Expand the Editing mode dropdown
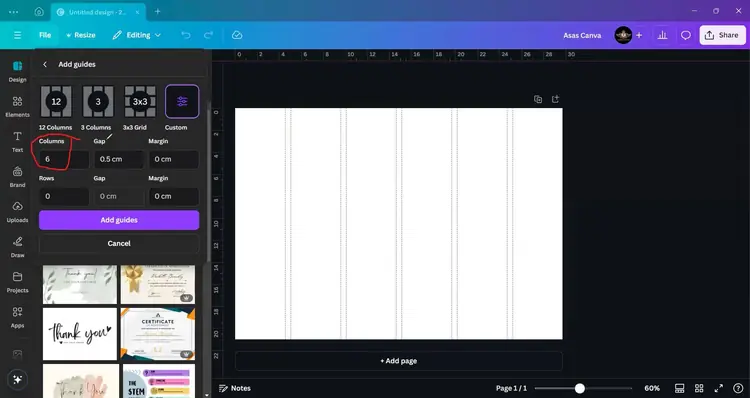 [137, 35]
